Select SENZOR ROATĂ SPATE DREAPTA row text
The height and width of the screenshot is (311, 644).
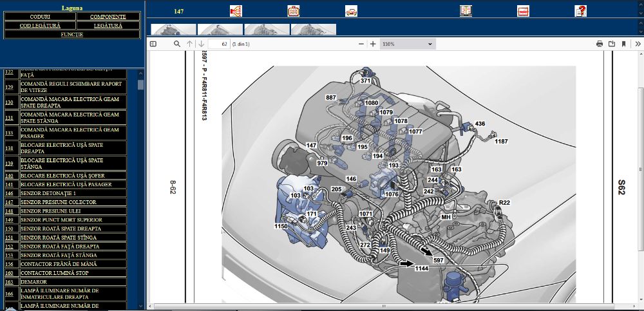[x=61, y=229]
